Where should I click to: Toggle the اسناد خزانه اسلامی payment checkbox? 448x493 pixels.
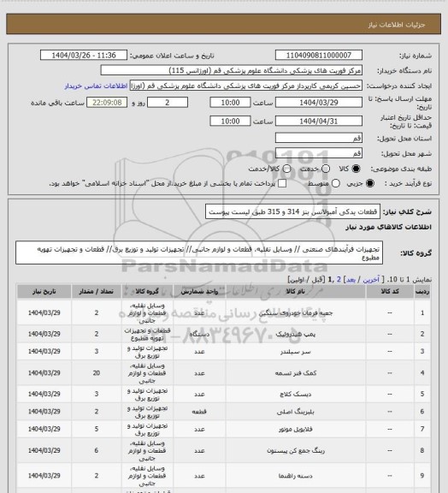tap(282, 183)
